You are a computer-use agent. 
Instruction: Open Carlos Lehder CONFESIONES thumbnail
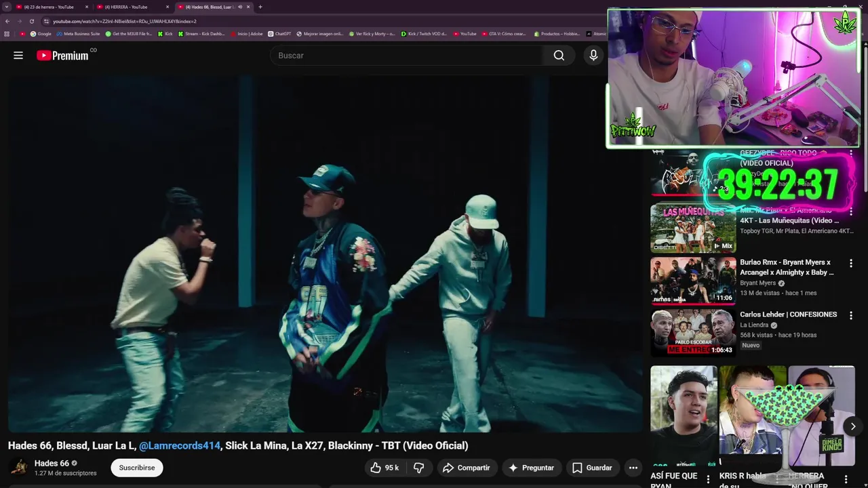click(693, 333)
